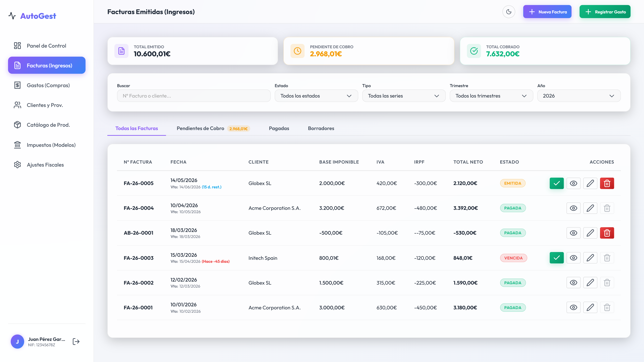The image size is (644, 362).
Task: Switch to the Pagadas tab
Action: 279,128
